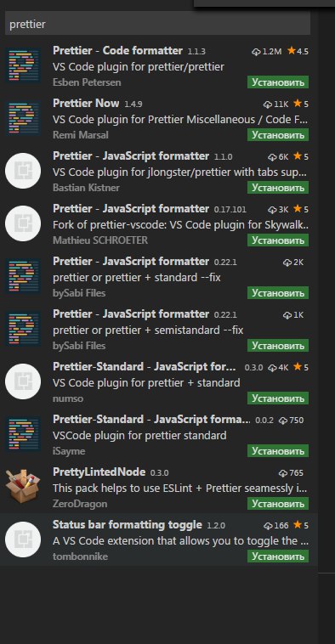Click the 4.5 star rating of Prettier

point(298,51)
